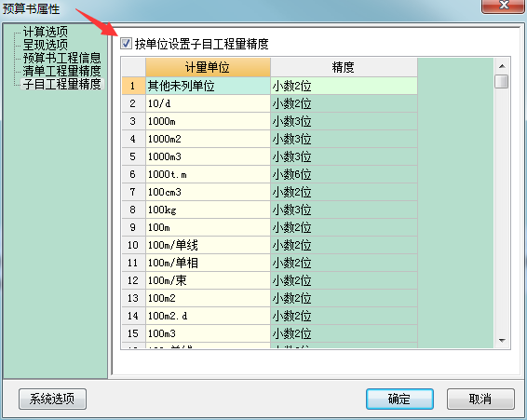The height and width of the screenshot is (420, 527).
Task: Click precision cell for 100m/束 row
Action: [x=344, y=280]
